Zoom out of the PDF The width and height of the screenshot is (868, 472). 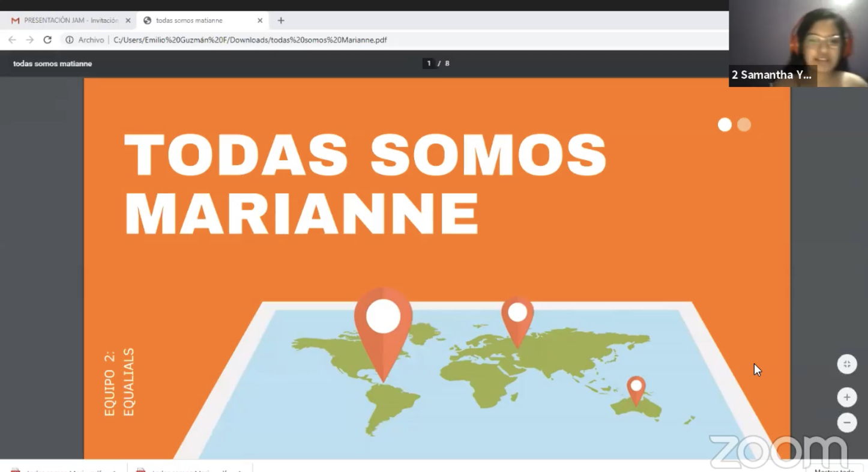click(x=847, y=422)
